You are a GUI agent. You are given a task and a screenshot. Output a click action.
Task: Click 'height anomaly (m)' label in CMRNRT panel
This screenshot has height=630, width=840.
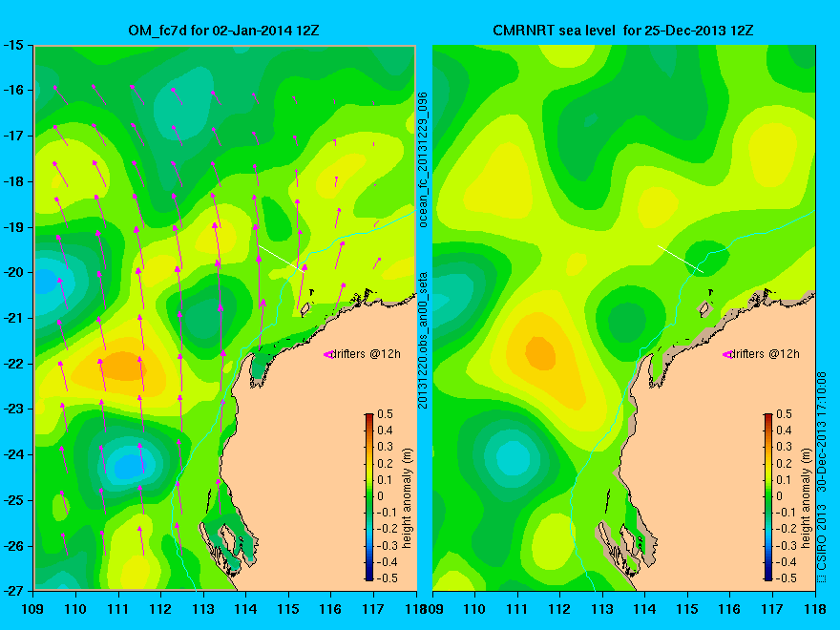click(806, 497)
